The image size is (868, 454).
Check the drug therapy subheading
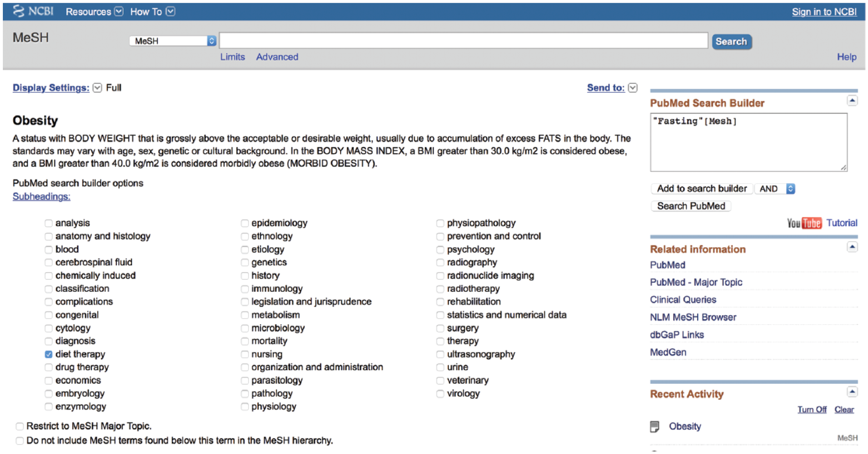point(49,367)
